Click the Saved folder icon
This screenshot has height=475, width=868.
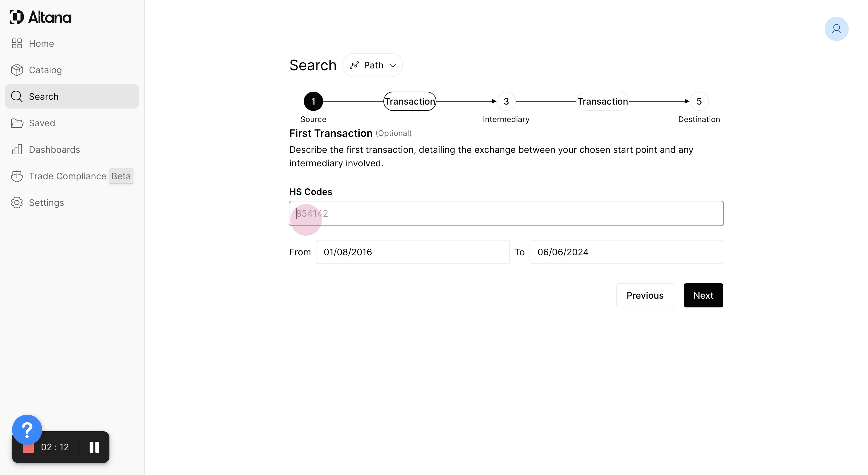coord(17,123)
